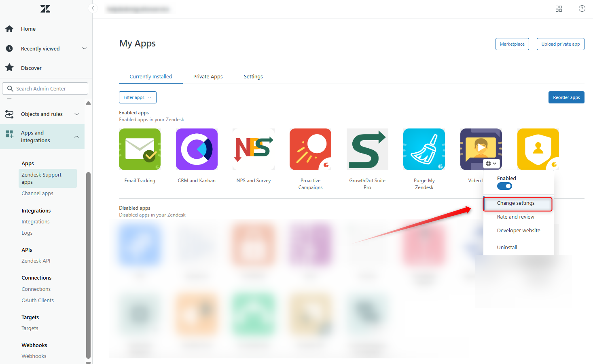Open the Proactive Campaigns app icon

click(x=310, y=149)
